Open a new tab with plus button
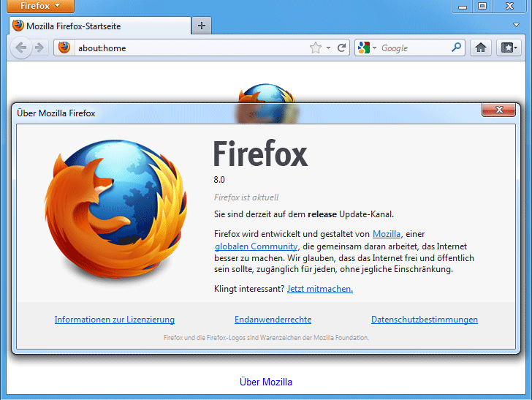The height and width of the screenshot is (400, 532). coord(202,26)
